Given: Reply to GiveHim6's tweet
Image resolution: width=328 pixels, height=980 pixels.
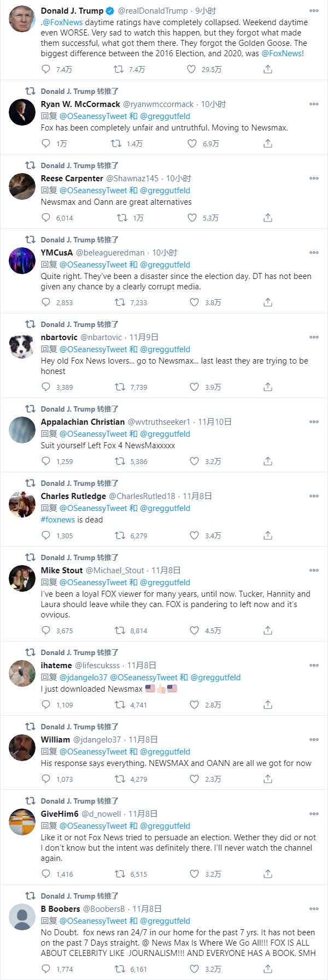Looking at the screenshot, I should point(46,874).
